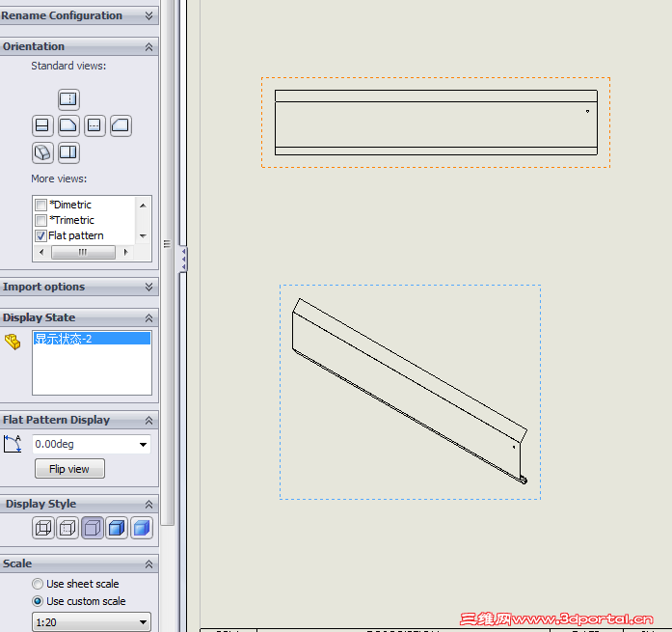Click the *Dimetric label text
The image size is (672, 632).
coord(69,205)
